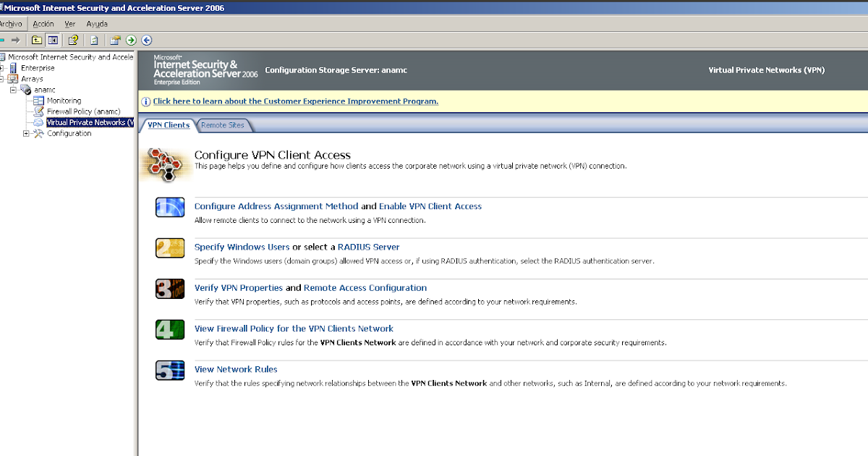Click the Refresh toolbar icon
The image size is (868, 456).
(x=94, y=40)
